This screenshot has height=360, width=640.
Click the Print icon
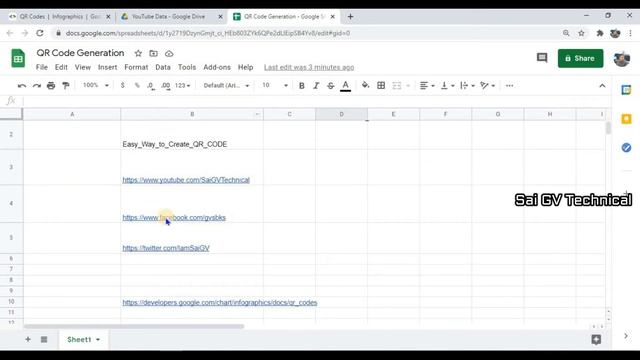[x=51, y=86]
